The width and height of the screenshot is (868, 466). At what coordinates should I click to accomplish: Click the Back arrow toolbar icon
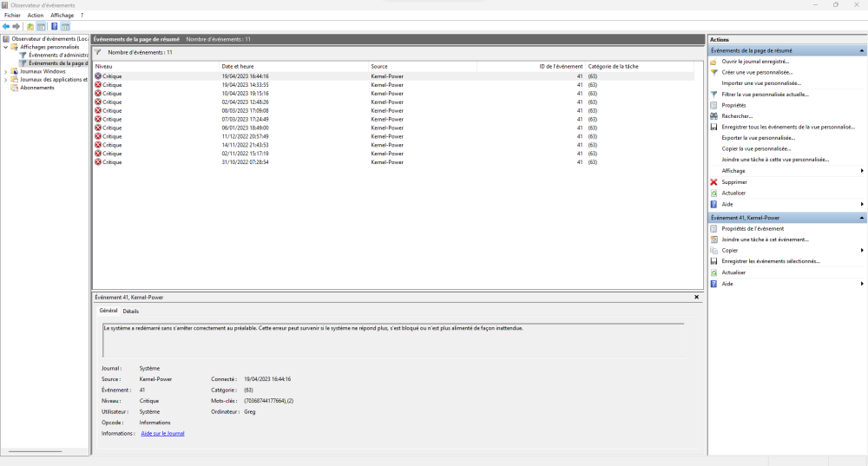coord(6,26)
